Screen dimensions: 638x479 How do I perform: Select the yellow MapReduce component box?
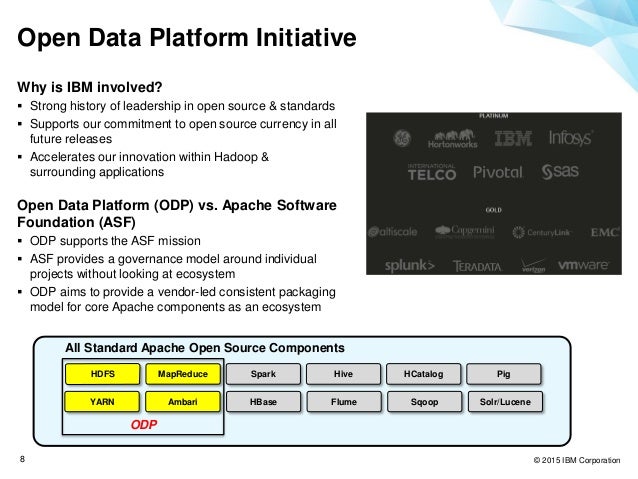tap(183, 374)
